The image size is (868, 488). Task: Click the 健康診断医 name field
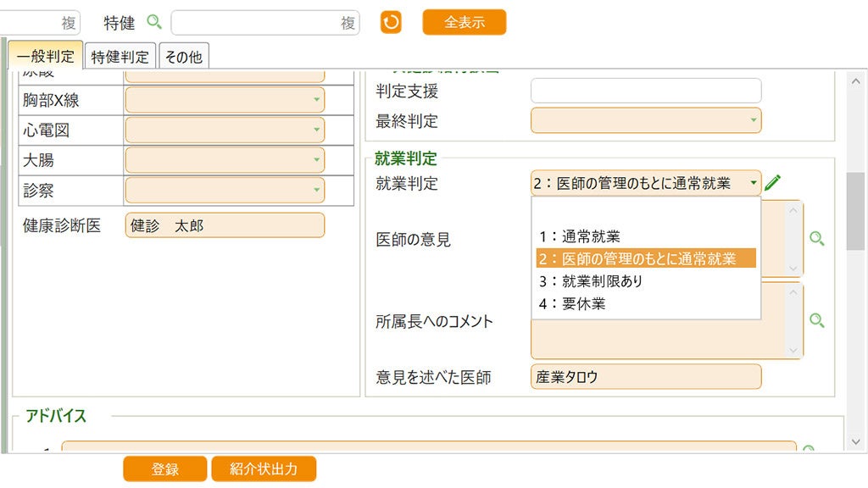(x=225, y=225)
